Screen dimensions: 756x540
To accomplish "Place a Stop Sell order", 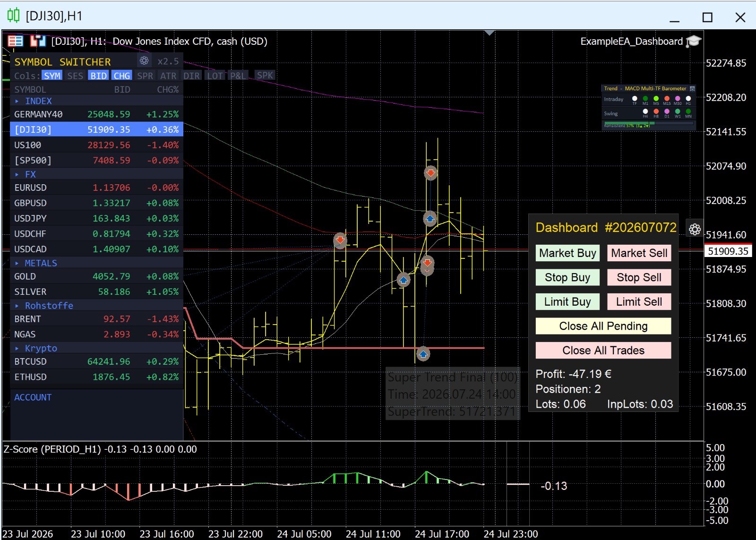I will coord(639,277).
